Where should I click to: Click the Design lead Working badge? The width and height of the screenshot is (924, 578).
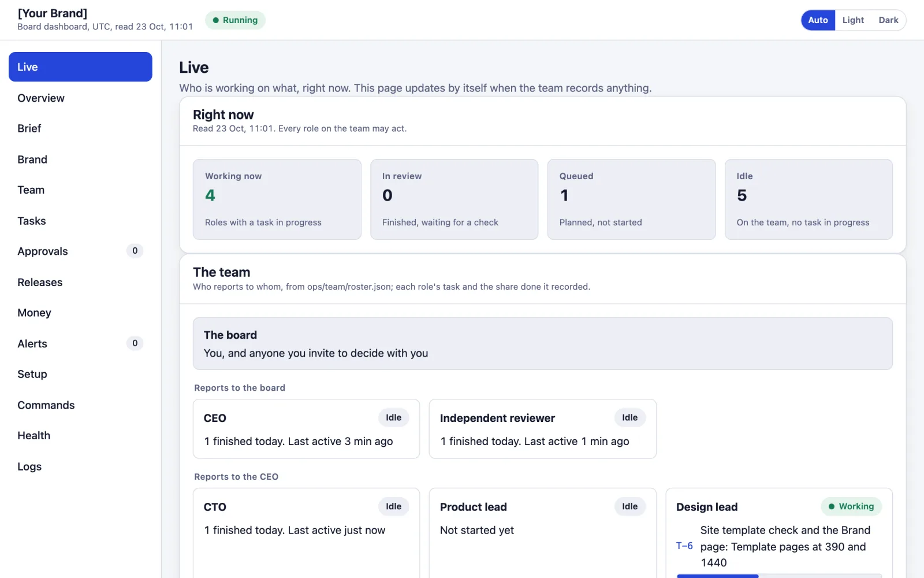[851, 506]
